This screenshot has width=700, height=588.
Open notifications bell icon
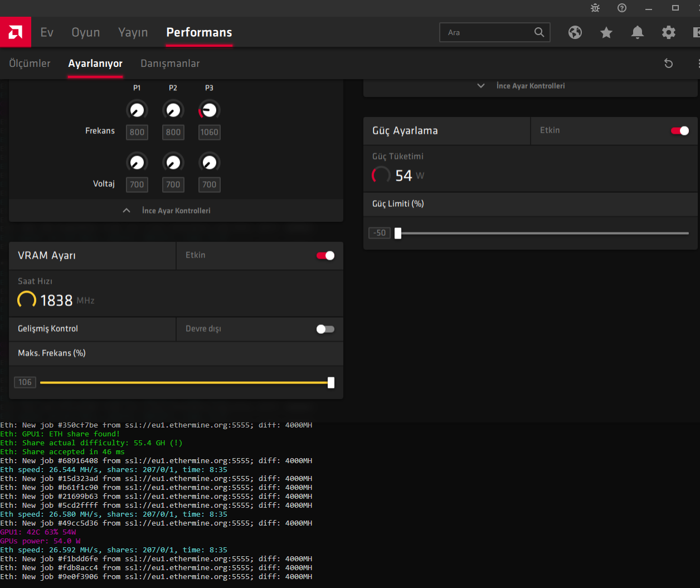(638, 32)
